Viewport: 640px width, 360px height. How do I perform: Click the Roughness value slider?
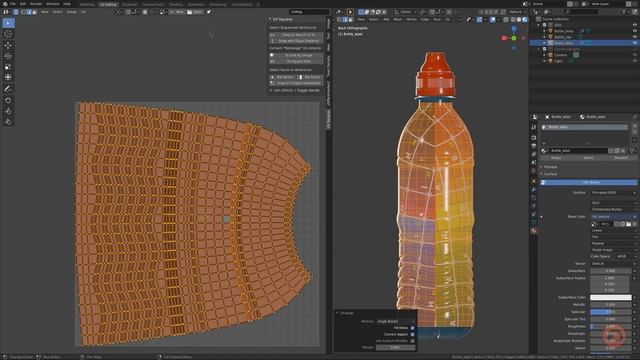[x=611, y=327]
